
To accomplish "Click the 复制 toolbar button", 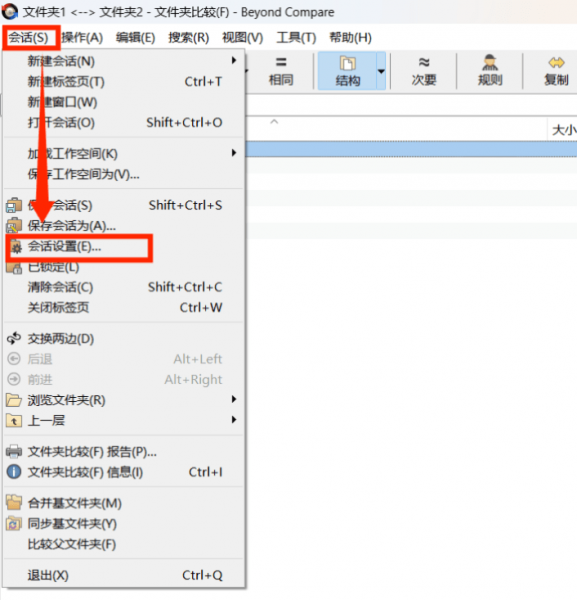I will (556, 71).
